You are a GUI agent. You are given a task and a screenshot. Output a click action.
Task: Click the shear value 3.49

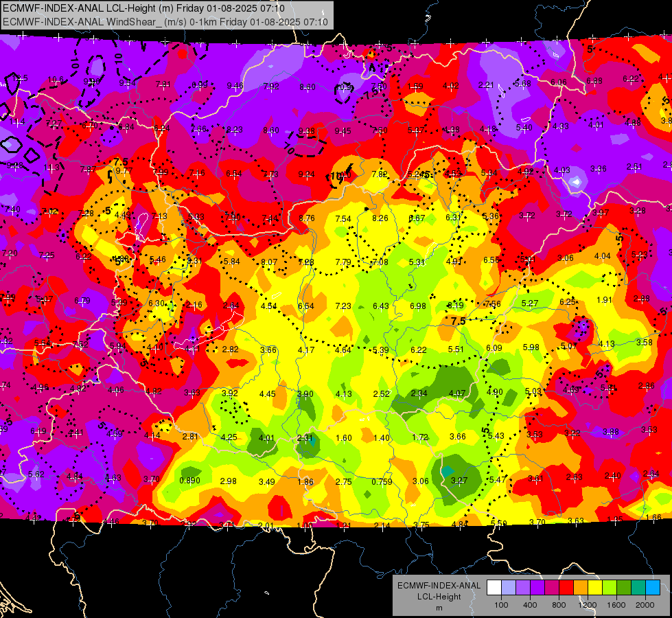[x=266, y=481]
